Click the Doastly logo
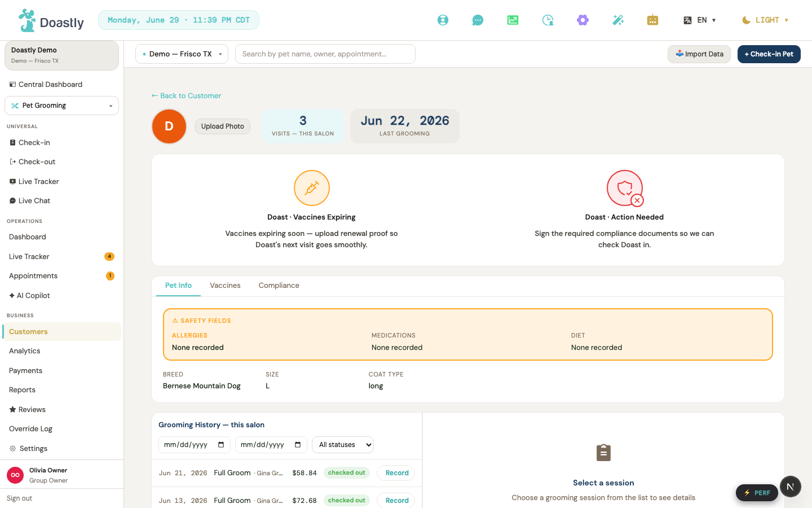Image resolution: width=812 pixels, height=508 pixels. tap(51, 20)
